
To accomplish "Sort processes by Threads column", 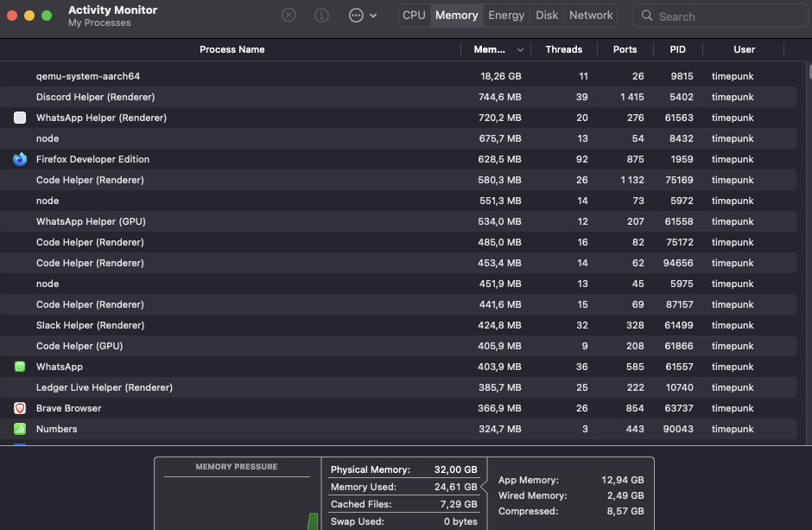I will click(563, 49).
